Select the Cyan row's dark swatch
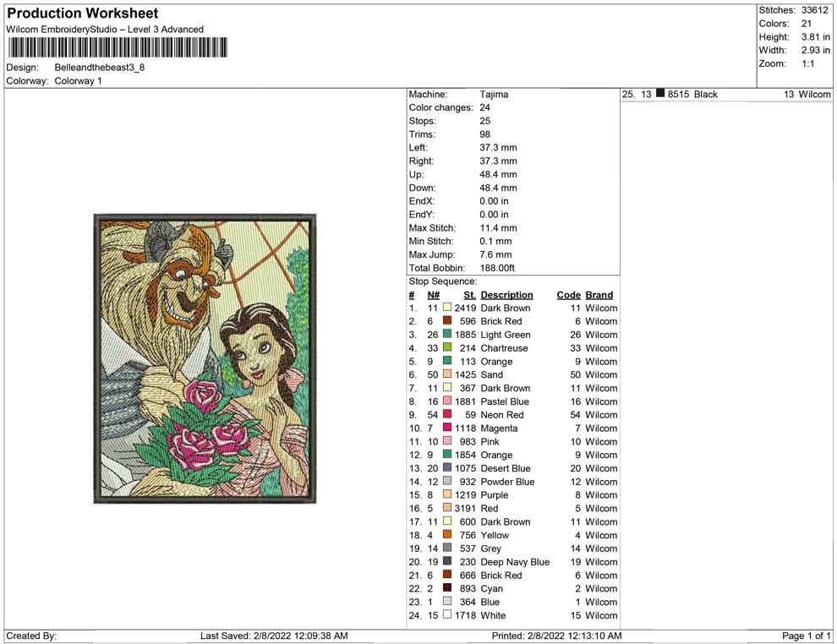 click(x=447, y=587)
